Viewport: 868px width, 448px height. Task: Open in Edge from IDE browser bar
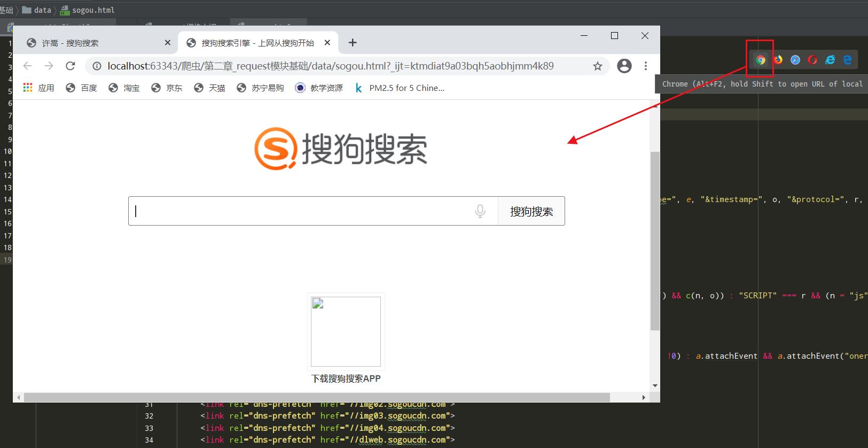(x=847, y=60)
